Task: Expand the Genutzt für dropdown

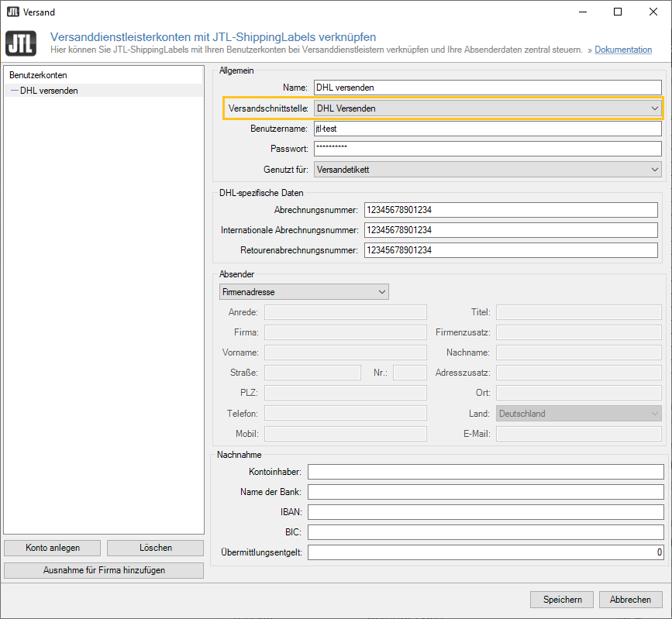Action: (x=488, y=170)
